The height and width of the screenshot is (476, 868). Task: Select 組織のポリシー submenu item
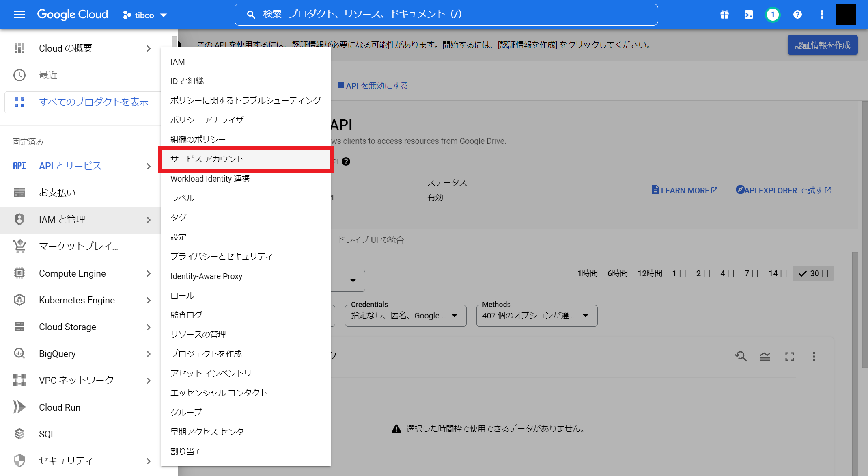(246, 139)
